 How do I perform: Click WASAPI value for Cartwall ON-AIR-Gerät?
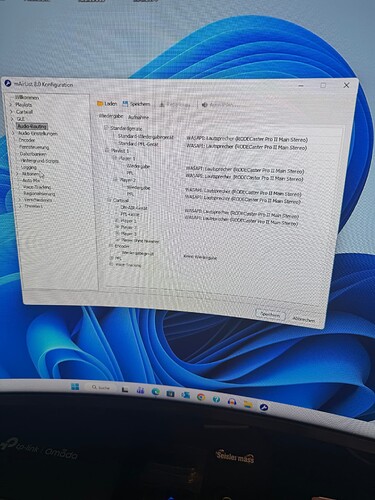pyautogui.click(x=242, y=214)
